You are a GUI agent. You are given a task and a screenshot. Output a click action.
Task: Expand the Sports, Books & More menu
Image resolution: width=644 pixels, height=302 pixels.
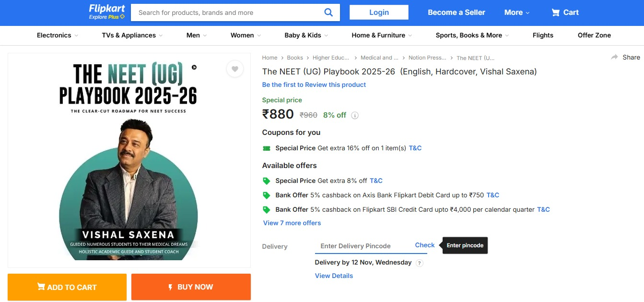pyautogui.click(x=472, y=35)
